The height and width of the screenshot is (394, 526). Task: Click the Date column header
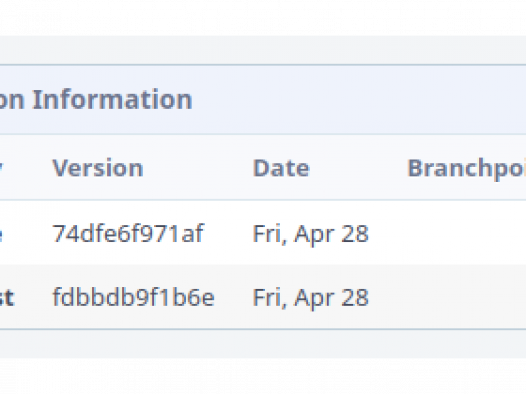pyautogui.click(x=281, y=168)
